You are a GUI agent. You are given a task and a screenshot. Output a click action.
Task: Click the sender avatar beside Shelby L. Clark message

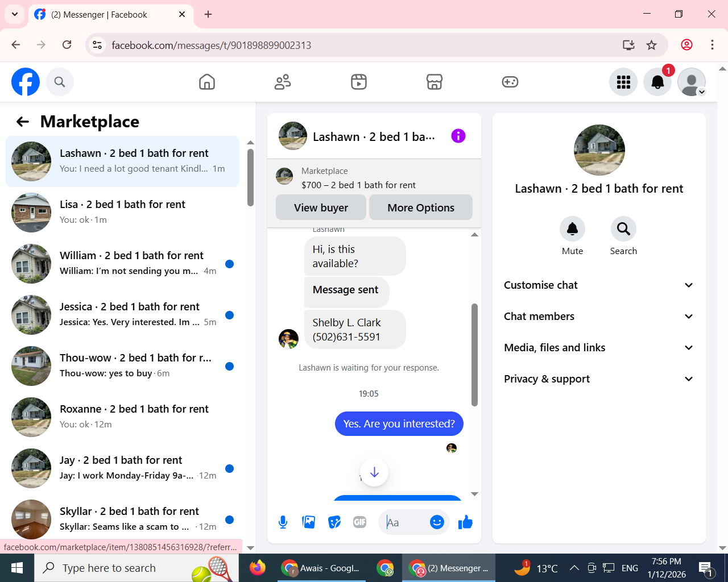[288, 339]
